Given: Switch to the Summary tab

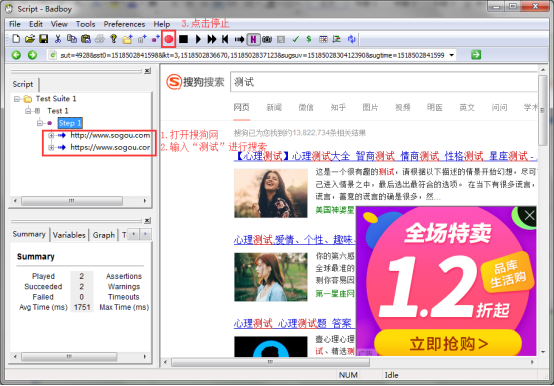Looking at the screenshot, I should (x=29, y=234).
